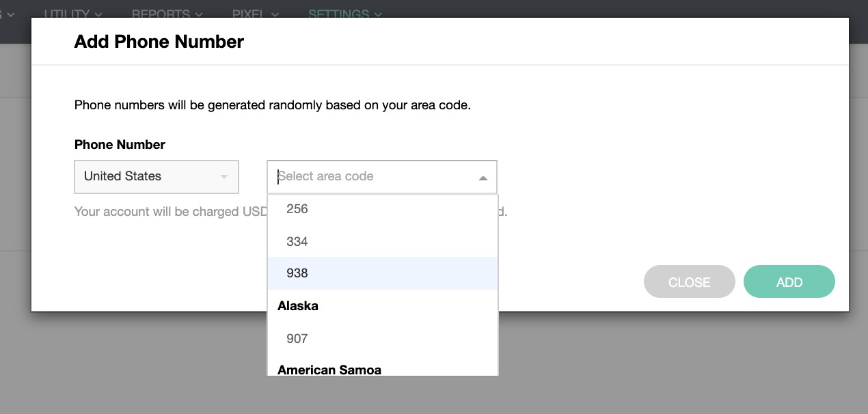Choose area code 256 from the list
The width and height of the screenshot is (868, 414).
click(x=297, y=209)
